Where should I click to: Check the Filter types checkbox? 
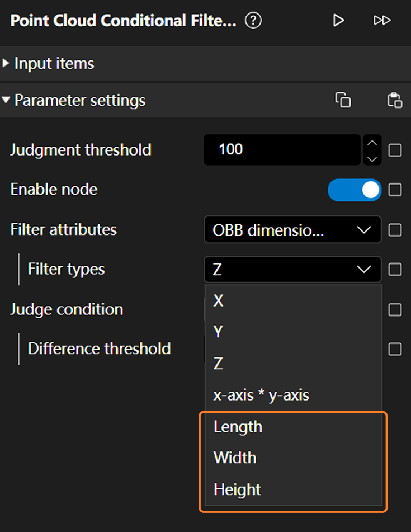pyautogui.click(x=395, y=270)
